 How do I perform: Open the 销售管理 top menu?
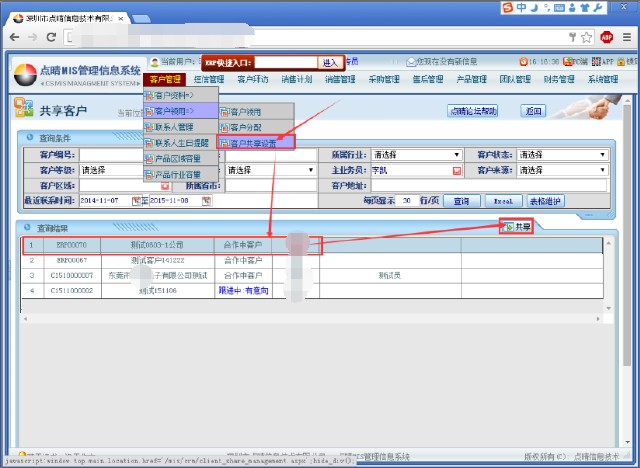(341, 80)
